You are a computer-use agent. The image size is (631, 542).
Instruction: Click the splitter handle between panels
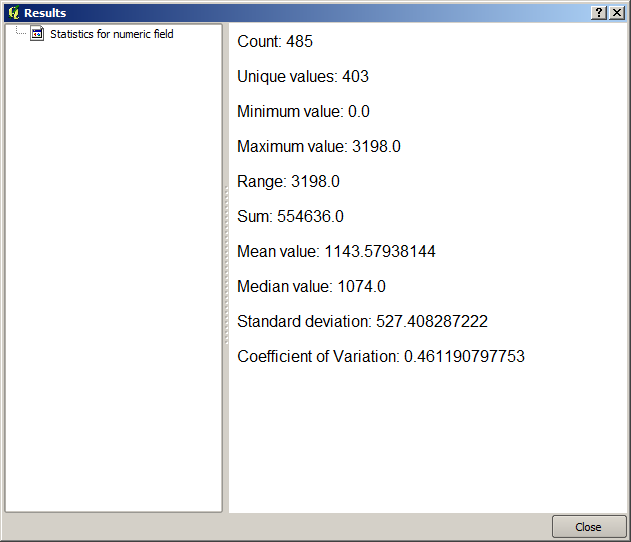pyautogui.click(x=226, y=268)
